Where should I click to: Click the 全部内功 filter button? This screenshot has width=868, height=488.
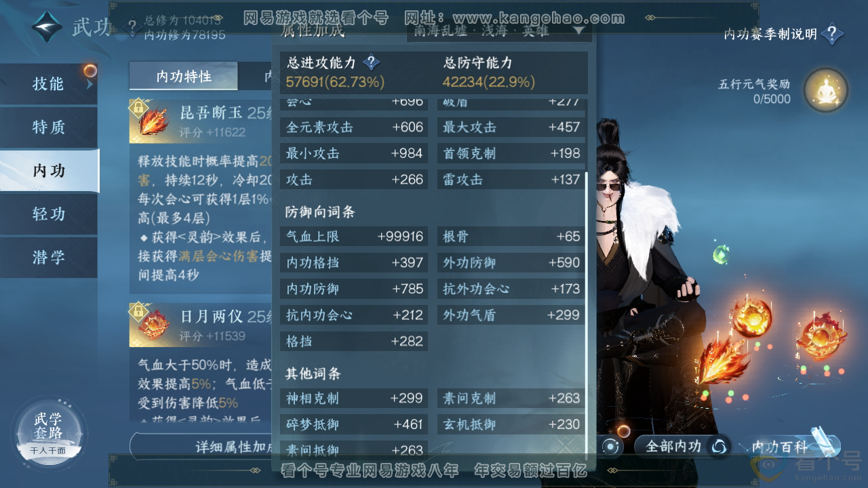[682, 447]
